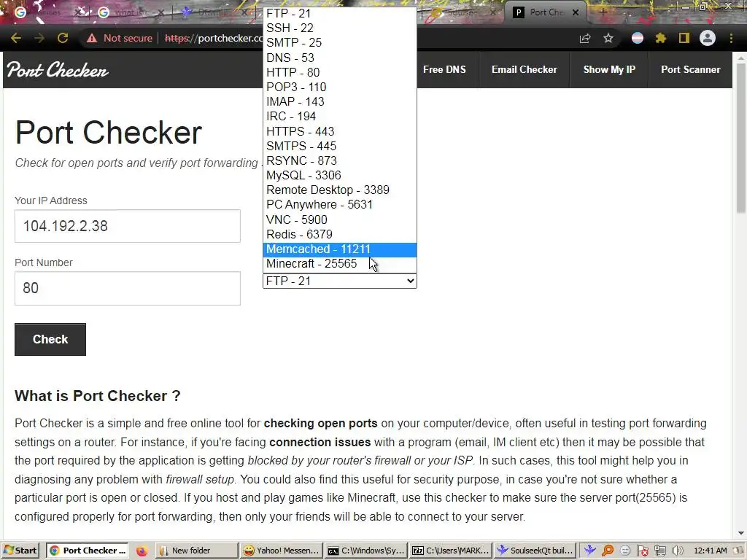
Task: Click the volume speaker tray icon
Action: point(677,551)
